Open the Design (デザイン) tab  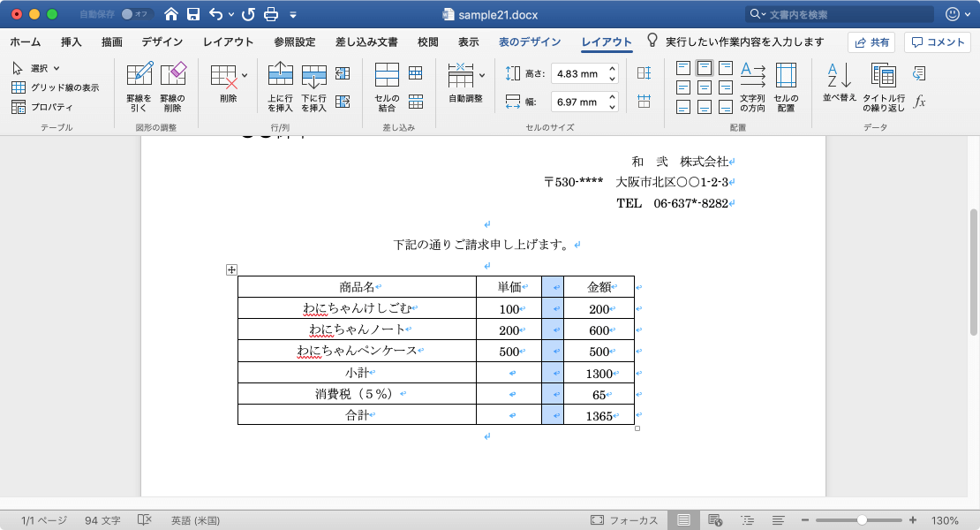pyautogui.click(x=162, y=42)
